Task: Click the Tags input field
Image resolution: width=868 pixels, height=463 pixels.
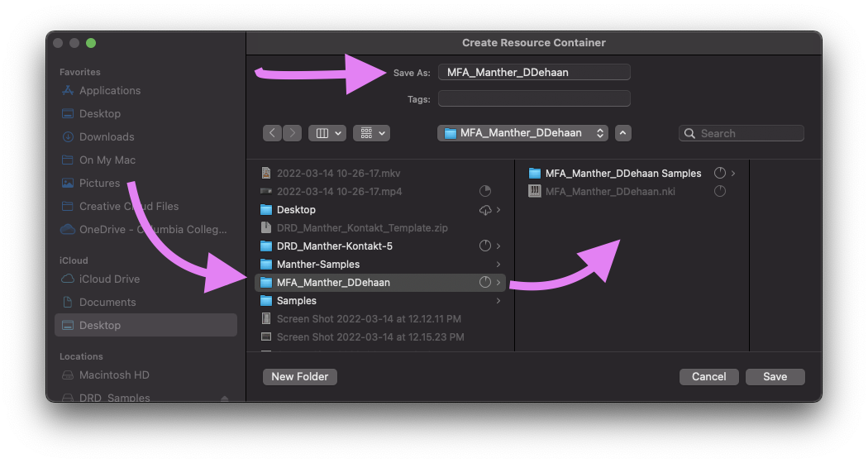Action: point(534,98)
